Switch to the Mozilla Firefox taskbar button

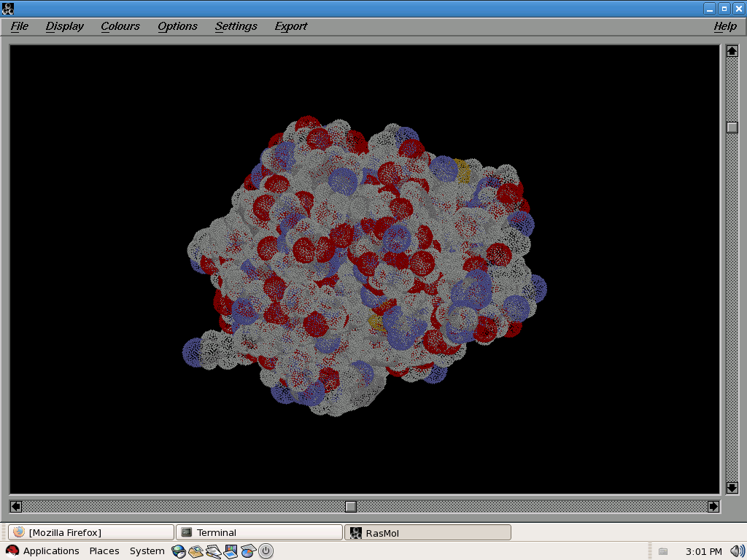pyautogui.click(x=90, y=532)
